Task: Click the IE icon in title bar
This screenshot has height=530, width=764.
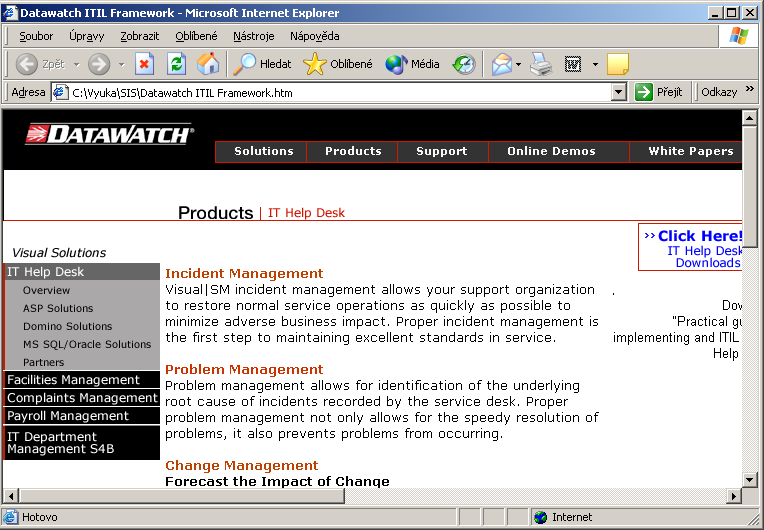Action: (x=10, y=13)
